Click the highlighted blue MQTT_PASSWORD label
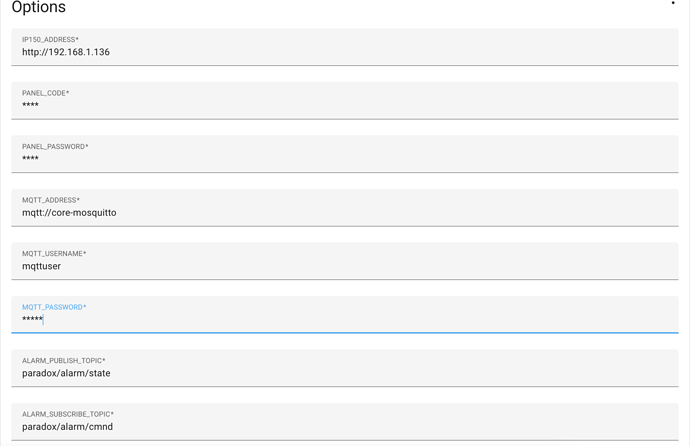690x446 pixels. 54,307
